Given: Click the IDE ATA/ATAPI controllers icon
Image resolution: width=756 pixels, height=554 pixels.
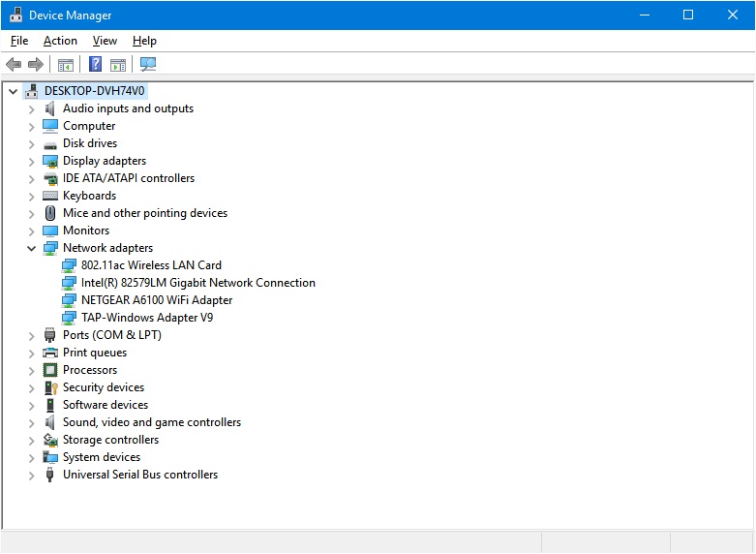Looking at the screenshot, I should pyautogui.click(x=50, y=178).
